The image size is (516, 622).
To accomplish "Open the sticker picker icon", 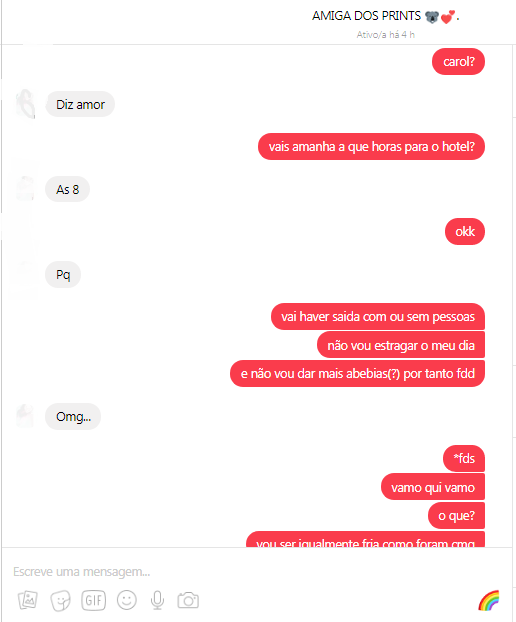I will [60, 601].
